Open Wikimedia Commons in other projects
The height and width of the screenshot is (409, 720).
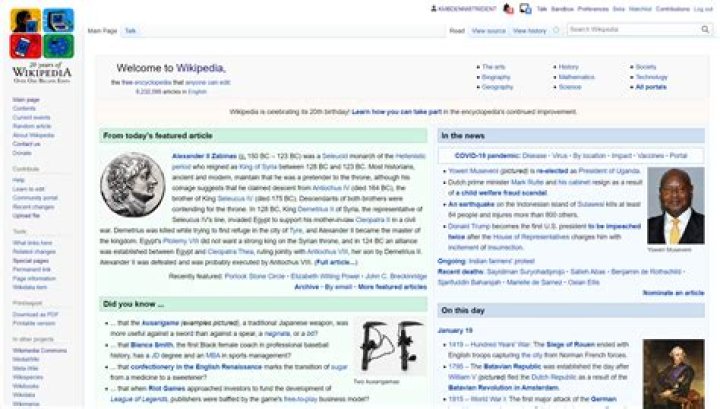39,350
